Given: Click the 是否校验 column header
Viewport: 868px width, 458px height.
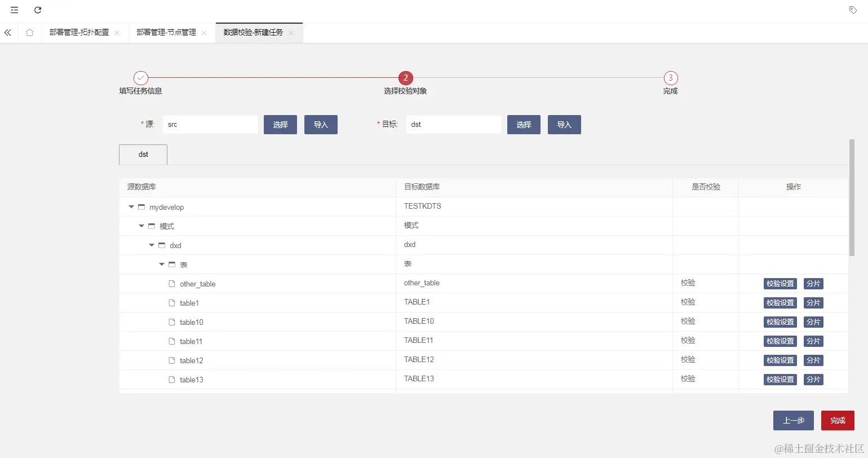Looking at the screenshot, I should click(x=706, y=187).
